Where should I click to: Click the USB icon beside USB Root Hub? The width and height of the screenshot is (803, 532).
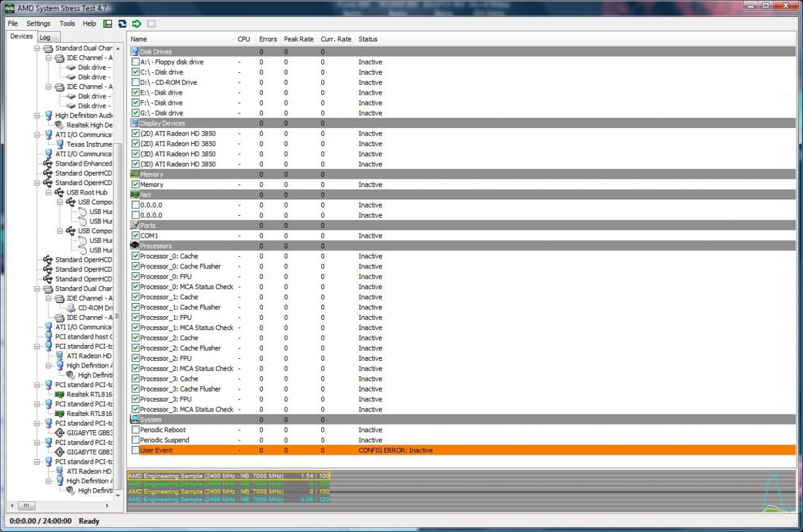click(60, 193)
